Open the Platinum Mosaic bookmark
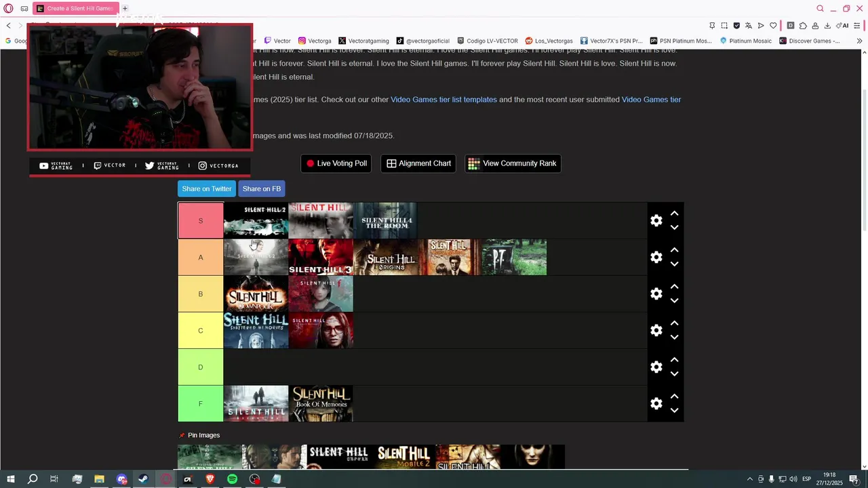Screen dimensions: 868x488 coord(745,41)
